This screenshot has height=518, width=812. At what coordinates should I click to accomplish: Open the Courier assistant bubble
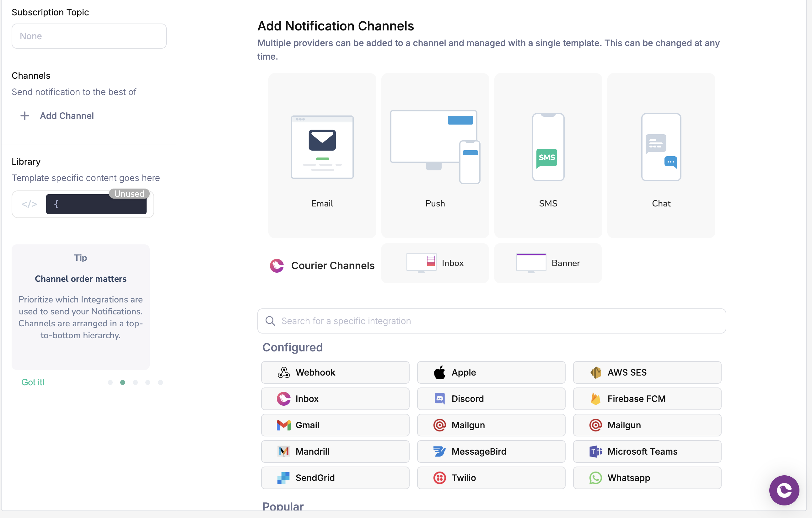(784, 490)
